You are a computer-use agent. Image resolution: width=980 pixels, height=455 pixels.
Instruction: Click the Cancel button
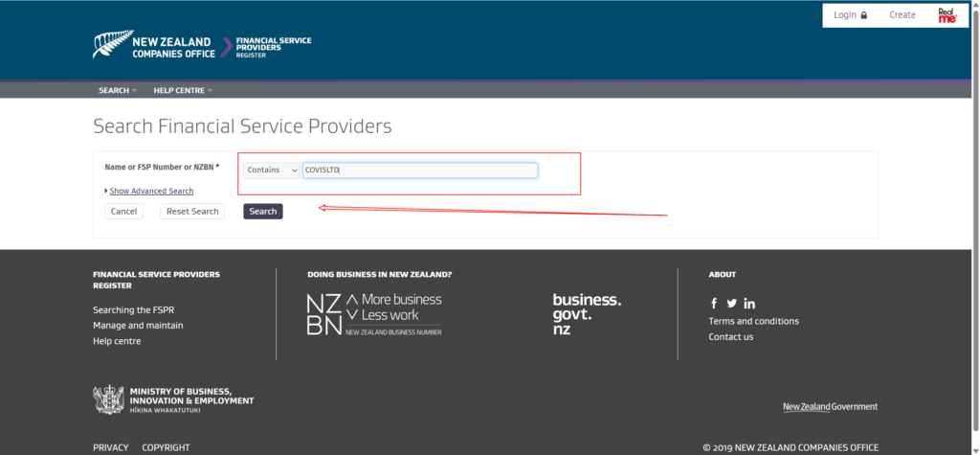pos(123,211)
